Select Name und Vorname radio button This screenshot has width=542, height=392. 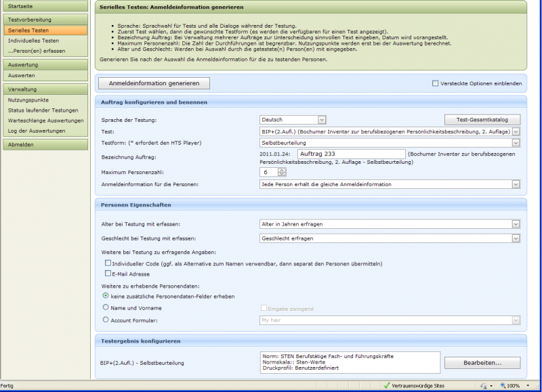pos(105,308)
